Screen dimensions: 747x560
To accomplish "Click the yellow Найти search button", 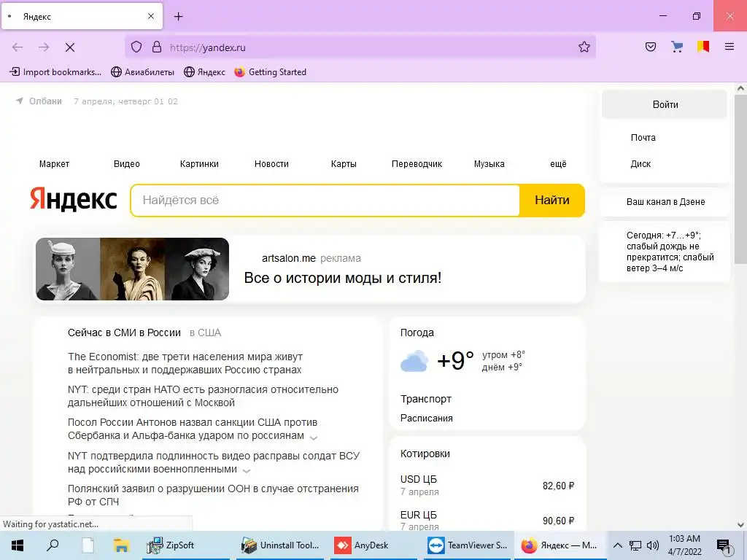I will tap(551, 201).
